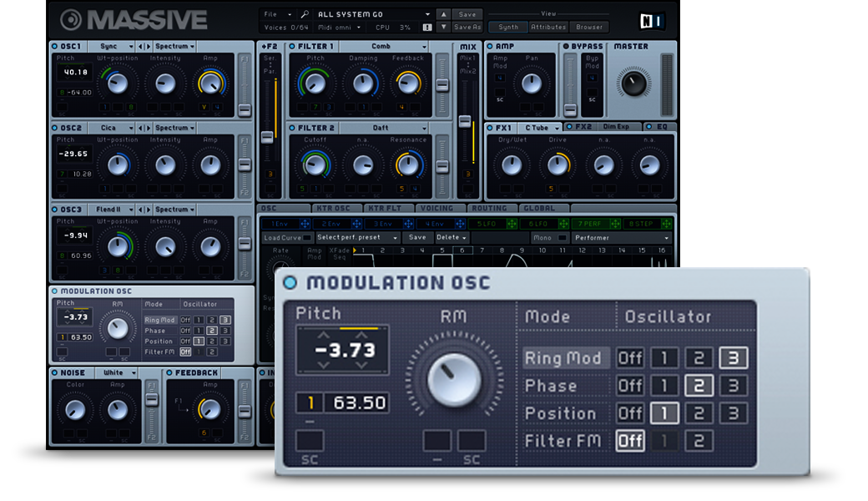The width and height of the screenshot is (868, 501).
Task: Toggle OSC2 power button
Action: pos(54,128)
